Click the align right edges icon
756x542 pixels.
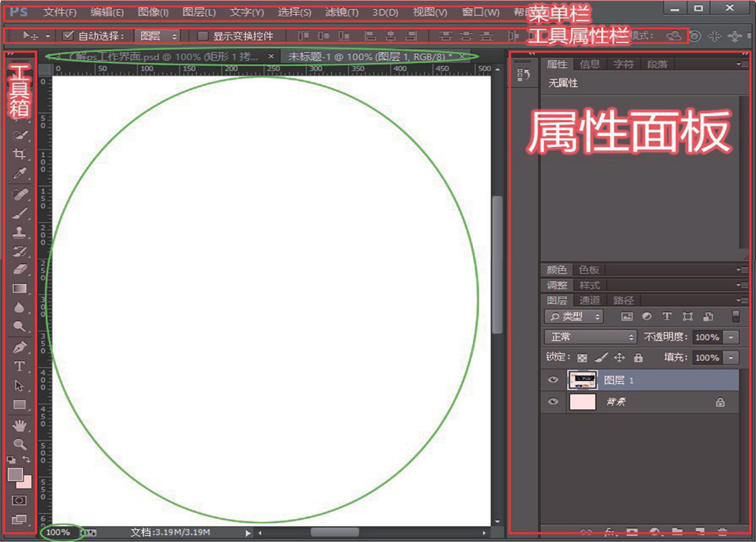pos(411,36)
